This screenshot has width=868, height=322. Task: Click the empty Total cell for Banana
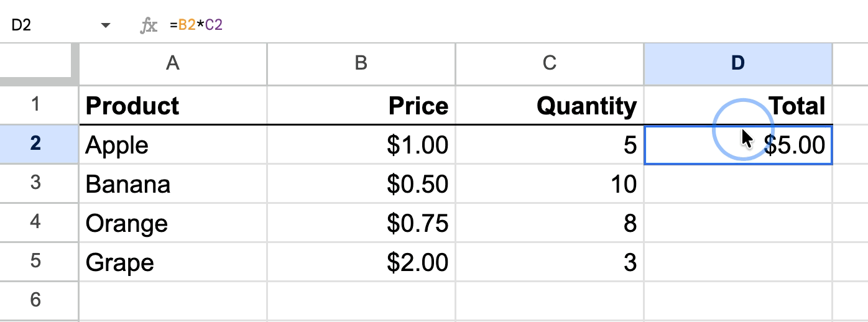point(737,184)
